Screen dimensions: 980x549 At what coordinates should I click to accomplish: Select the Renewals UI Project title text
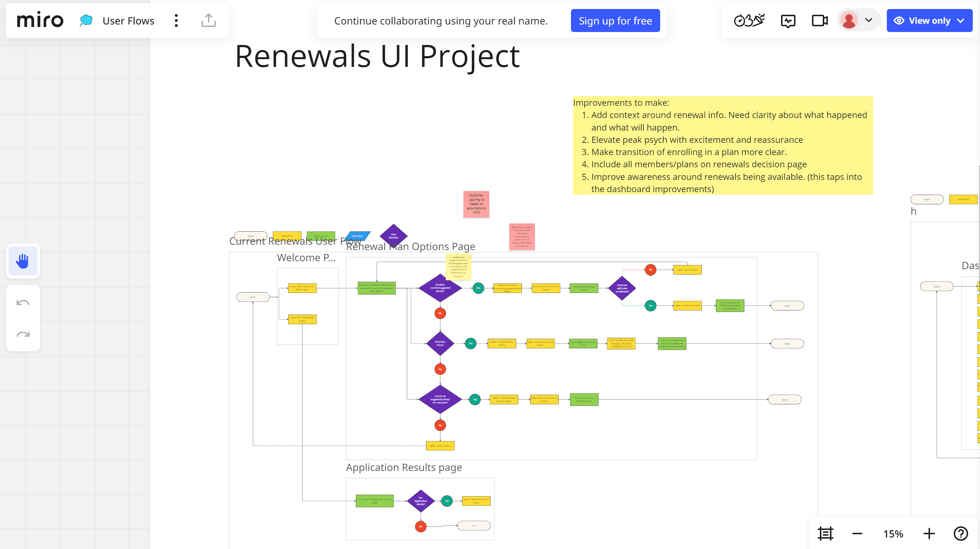pyautogui.click(x=377, y=56)
